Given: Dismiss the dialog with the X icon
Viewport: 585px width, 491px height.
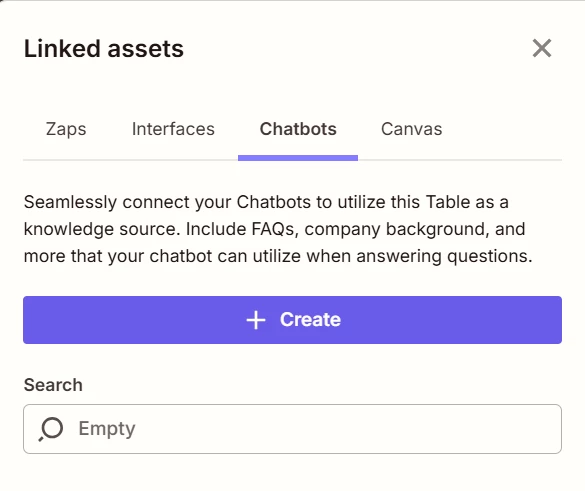Looking at the screenshot, I should [x=541, y=49].
